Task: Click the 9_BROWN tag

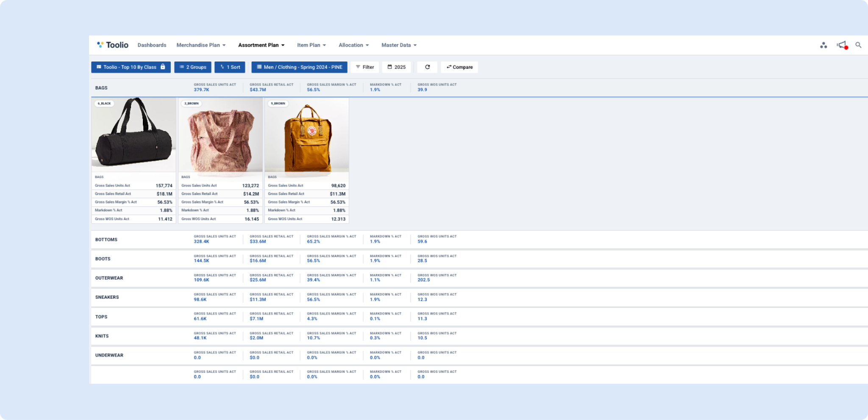Action: point(278,104)
